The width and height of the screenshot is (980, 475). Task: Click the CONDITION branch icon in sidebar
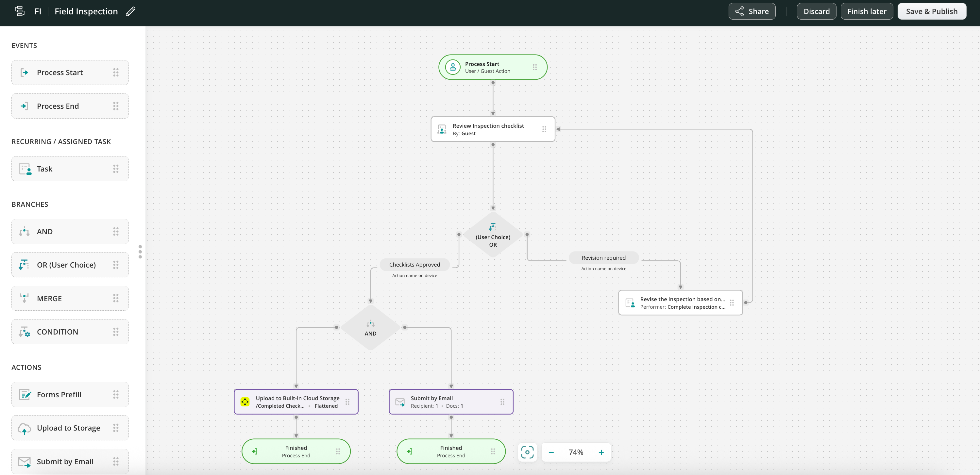click(24, 332)
